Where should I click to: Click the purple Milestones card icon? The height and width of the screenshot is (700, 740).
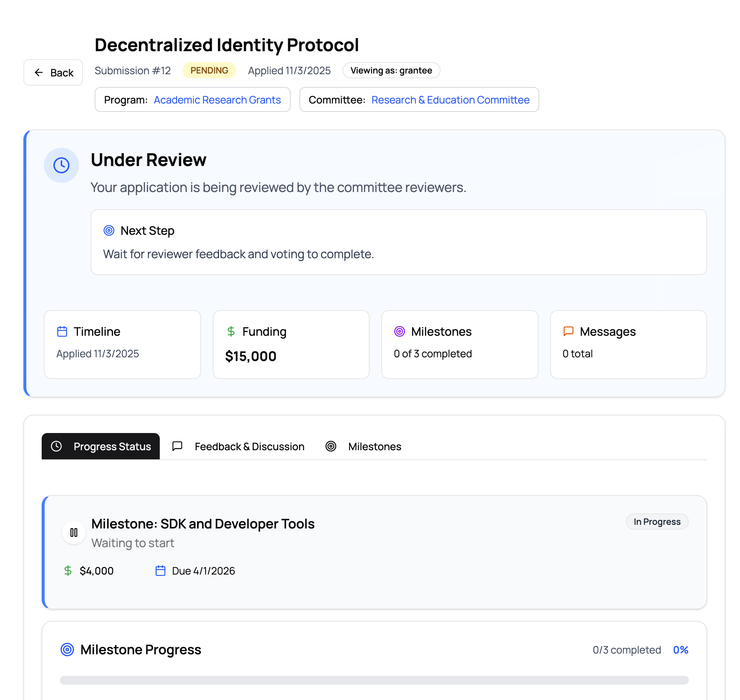(x=399, y=331)
